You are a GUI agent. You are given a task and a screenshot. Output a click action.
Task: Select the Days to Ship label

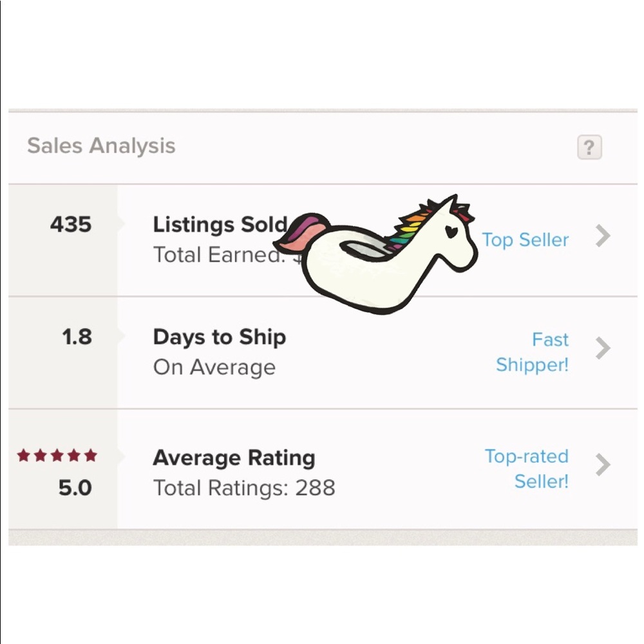[219, 337]
